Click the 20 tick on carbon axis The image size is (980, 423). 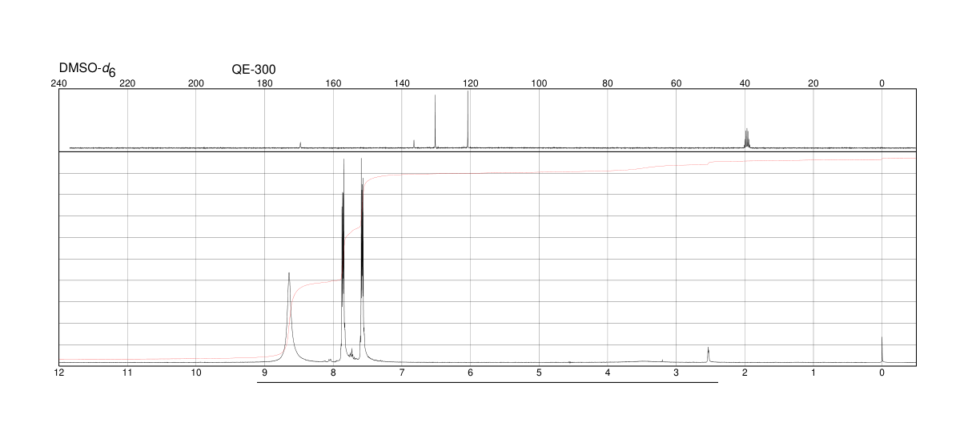813,83
